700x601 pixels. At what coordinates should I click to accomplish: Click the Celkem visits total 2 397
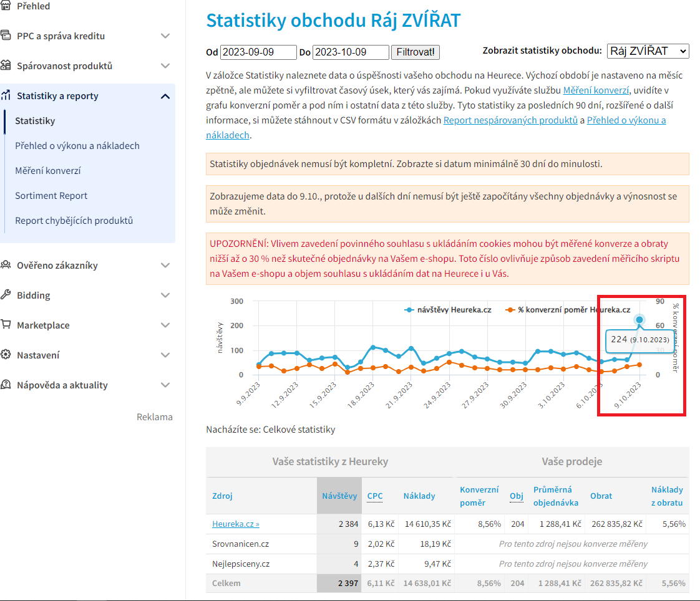point(348,583)
